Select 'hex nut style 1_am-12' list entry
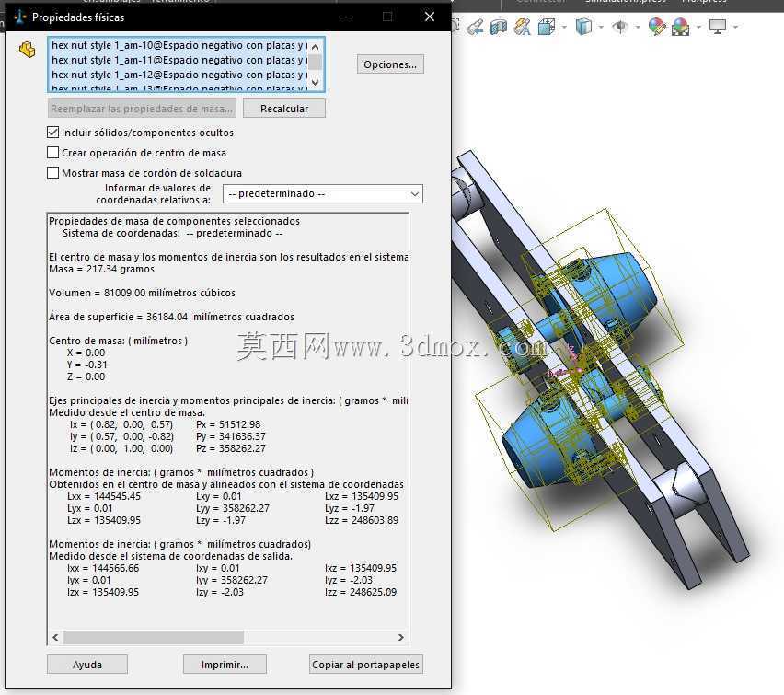The image size is (784, 695). [x=178, y=75]
